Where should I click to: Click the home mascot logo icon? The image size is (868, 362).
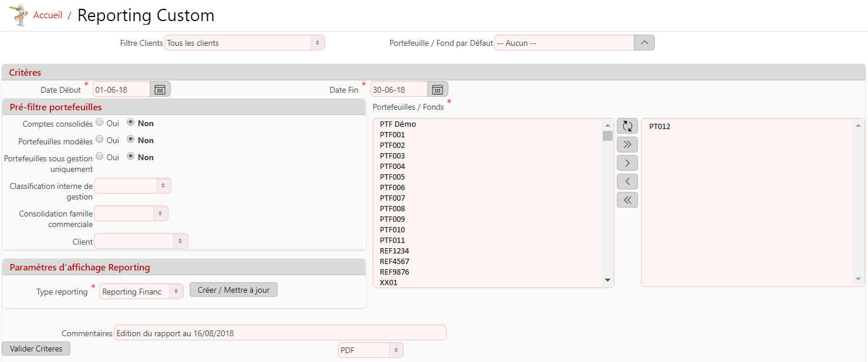[x=18, y=15]
